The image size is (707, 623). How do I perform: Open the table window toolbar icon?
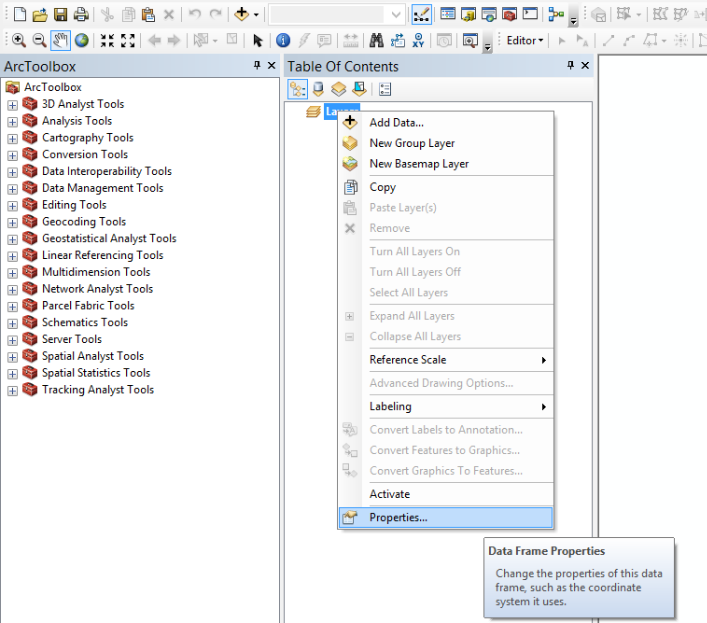[447, 14]
